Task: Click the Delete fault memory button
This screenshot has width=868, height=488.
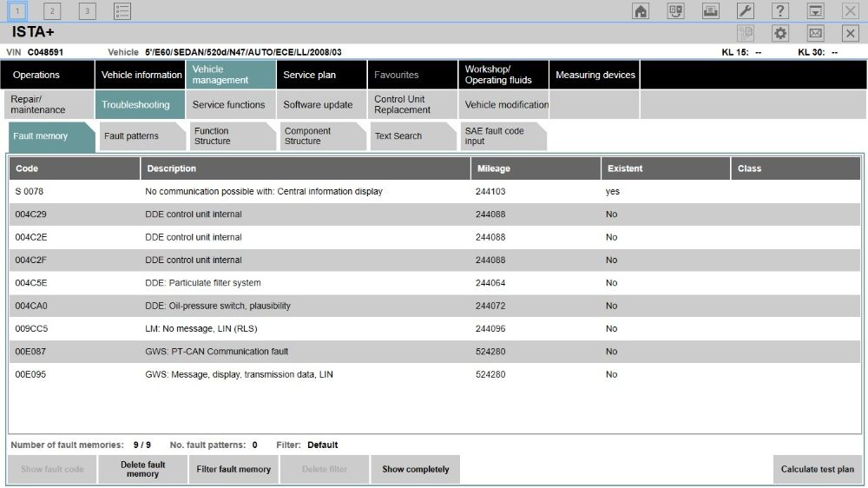Action: click(x=142, y=469)
